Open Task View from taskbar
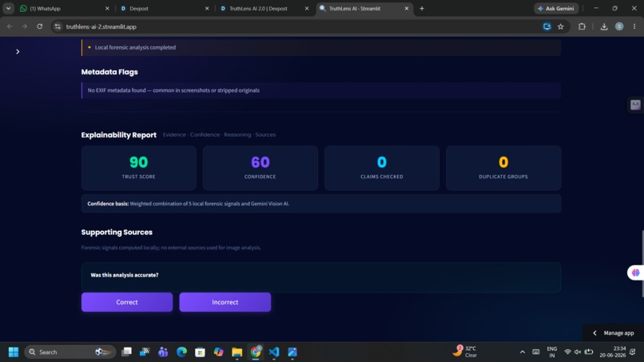Viewport: 644px width, 362px height. point(126,352)
